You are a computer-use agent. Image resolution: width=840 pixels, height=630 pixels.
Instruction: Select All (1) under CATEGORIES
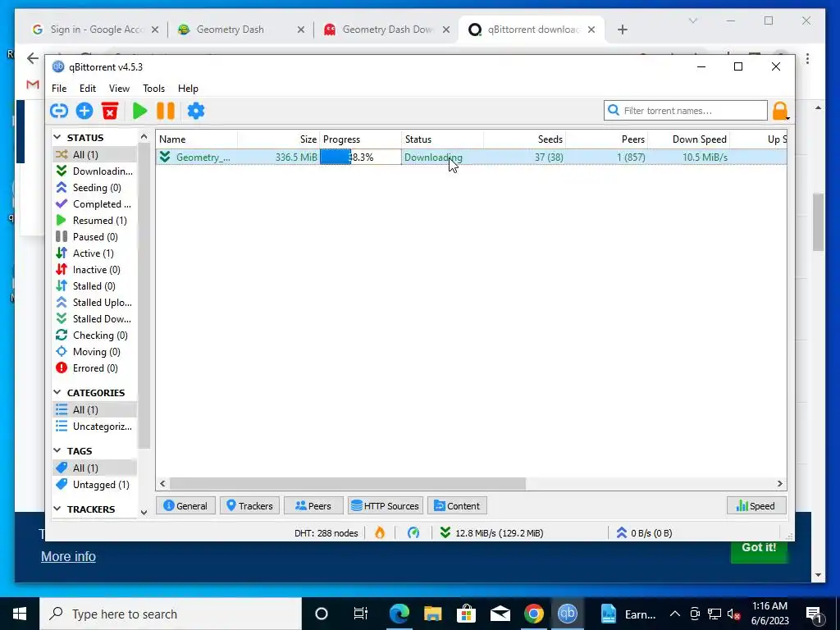pos(94,410)
